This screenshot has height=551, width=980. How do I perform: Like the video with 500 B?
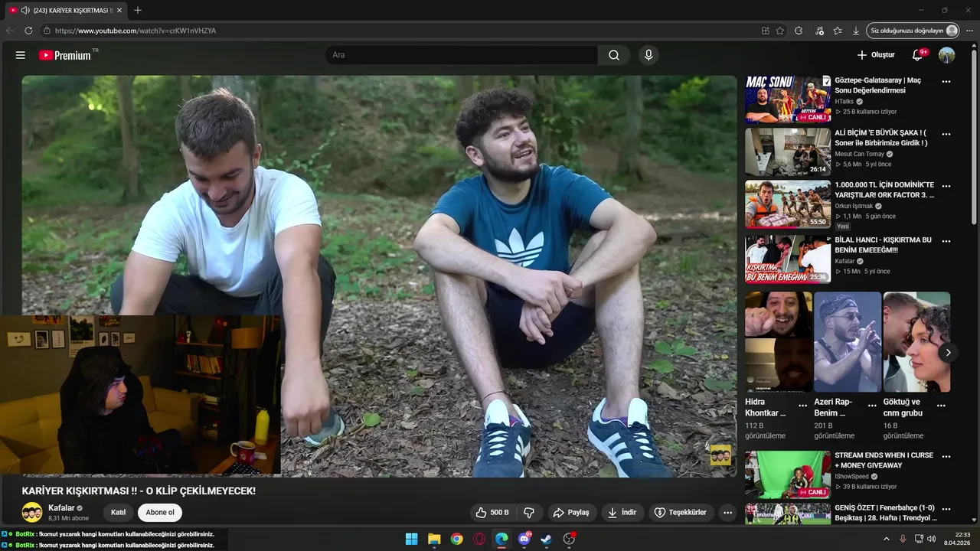pos(492,513)
